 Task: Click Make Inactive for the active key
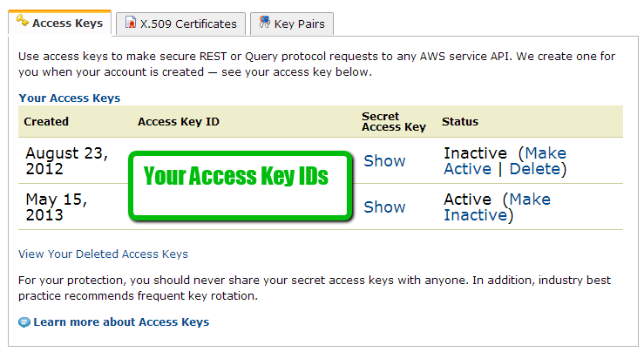(x=497, y=207)
